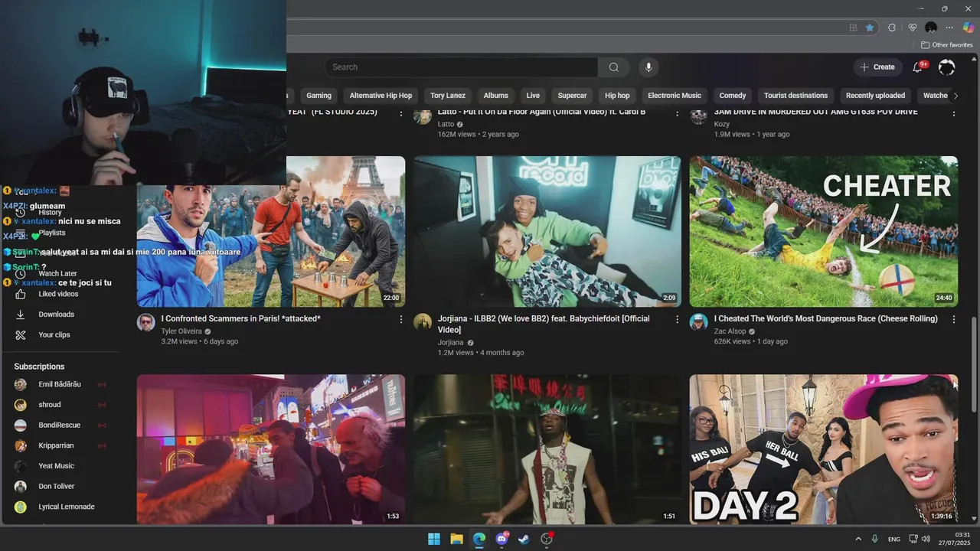Open File Explorer from the taskbar
The height and width of the screenshot is (551, 980).
pos(456,539)
